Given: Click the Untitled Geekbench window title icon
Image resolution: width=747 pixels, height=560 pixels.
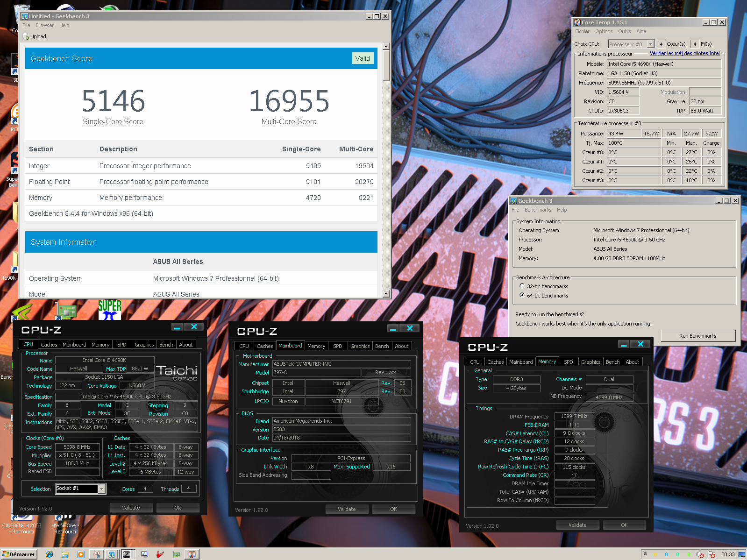Looking at the screenshot, I should click(25, 16).
